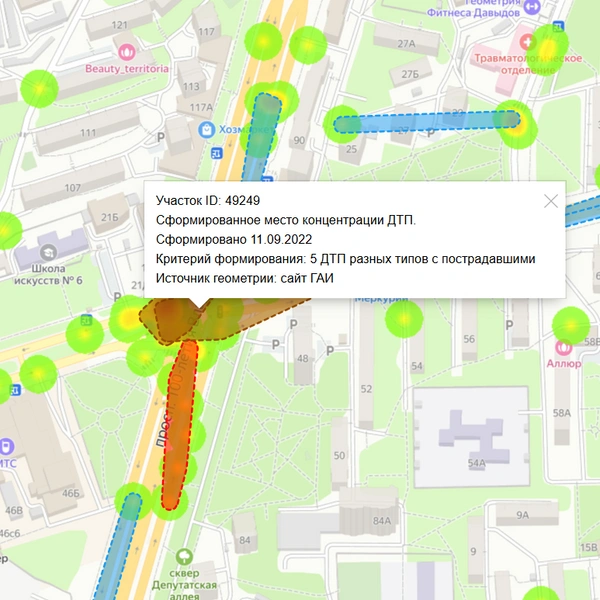Click the green heat spot above building 54
Viewport: 600px width, 600px height.
click(x=404, y=318)
